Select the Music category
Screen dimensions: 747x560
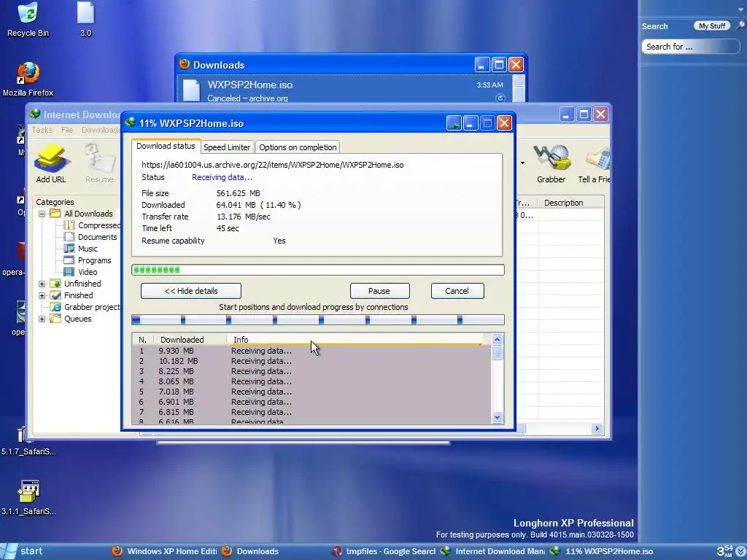80,249
